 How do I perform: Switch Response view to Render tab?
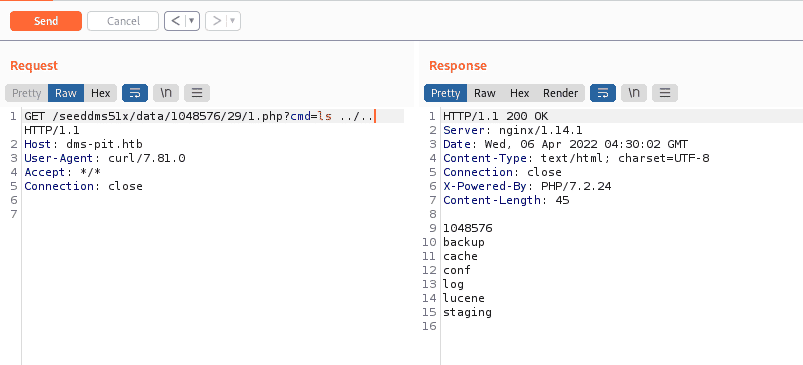[560, 93]
